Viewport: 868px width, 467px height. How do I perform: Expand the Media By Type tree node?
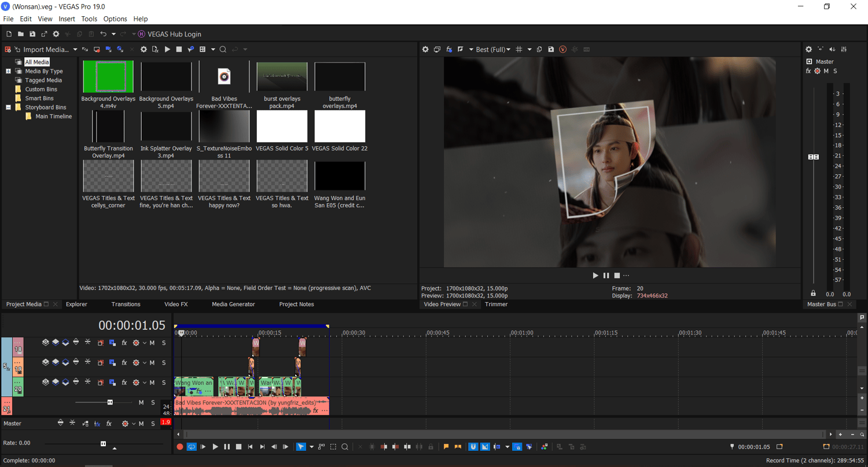point(9,71)
